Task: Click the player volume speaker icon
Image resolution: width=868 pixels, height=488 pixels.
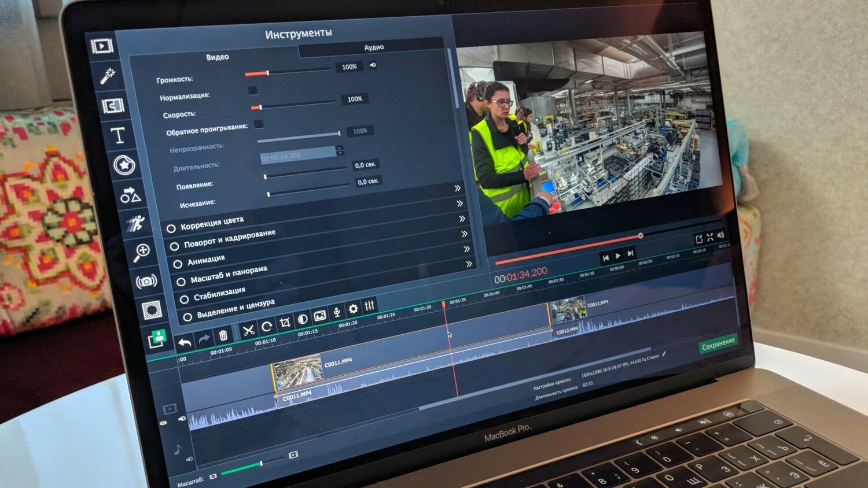Action: click(720, 235)
